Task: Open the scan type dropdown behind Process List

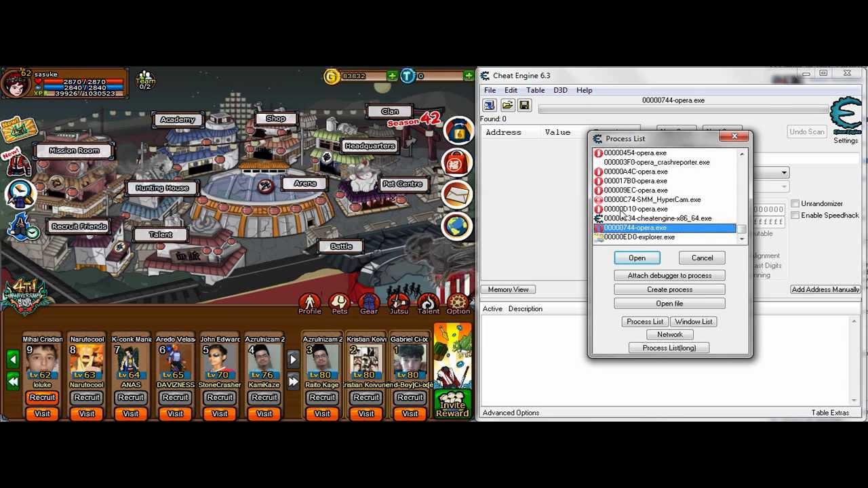Action: coord(784,173)
